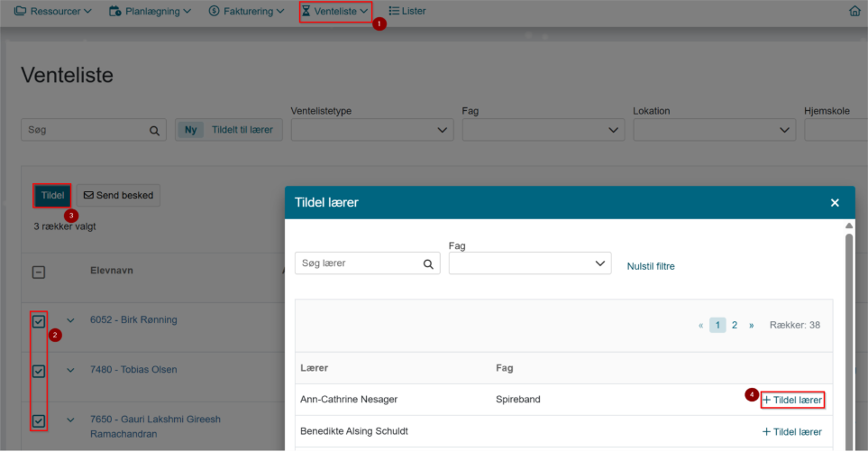Toggle the select-all checkbox in table header
This screenshot has width=868, height=452.
coord(38,272)
